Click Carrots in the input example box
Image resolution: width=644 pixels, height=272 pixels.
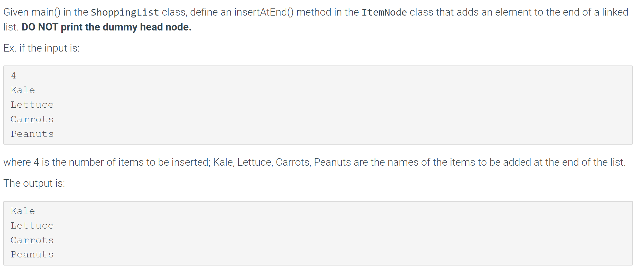(32, 119)
